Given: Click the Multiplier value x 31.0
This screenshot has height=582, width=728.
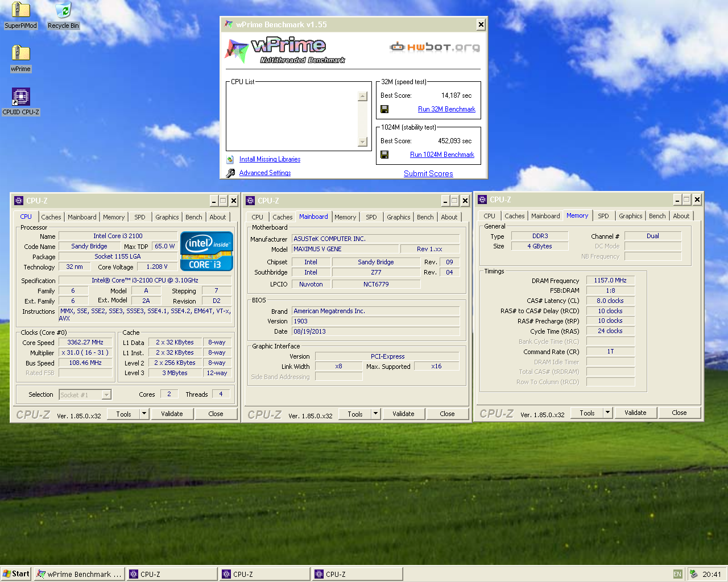Looking at the screenshot, I should pyautogui.click(x=85, y=352).
